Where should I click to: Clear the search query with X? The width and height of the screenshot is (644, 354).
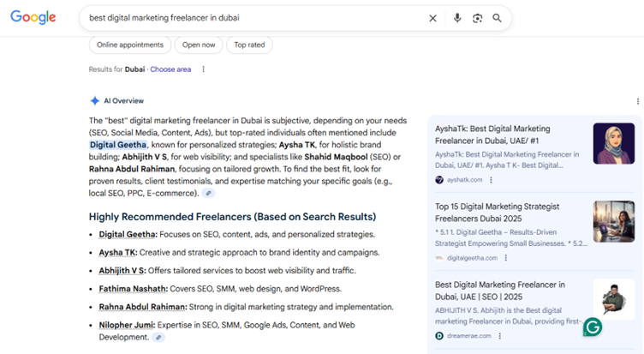click(432, 18)
